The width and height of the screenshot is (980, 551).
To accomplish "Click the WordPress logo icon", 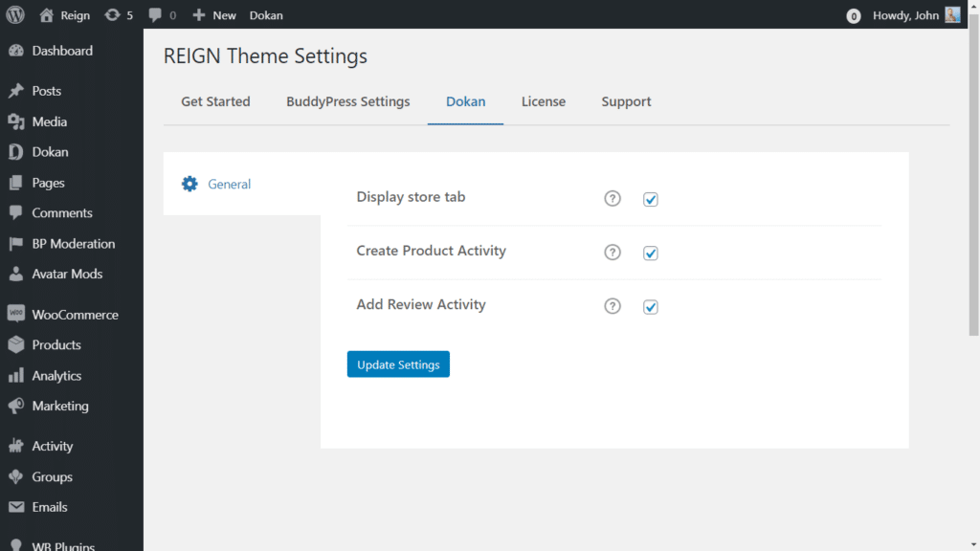I will click(15, 15).
